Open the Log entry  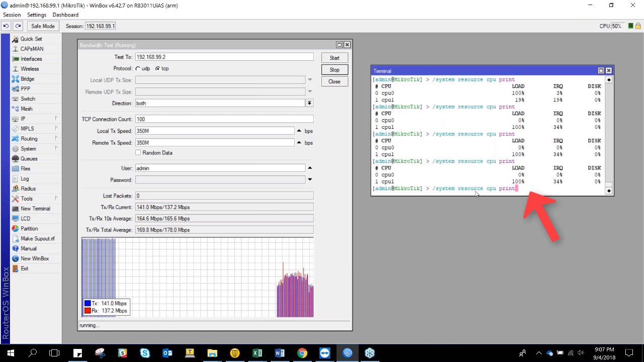tap(25, 178)
